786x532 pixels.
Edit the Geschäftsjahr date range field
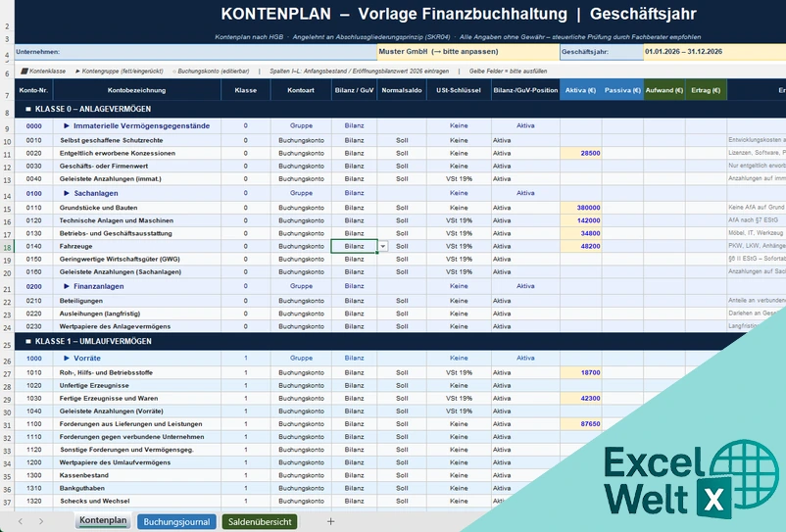coord(714,52)
